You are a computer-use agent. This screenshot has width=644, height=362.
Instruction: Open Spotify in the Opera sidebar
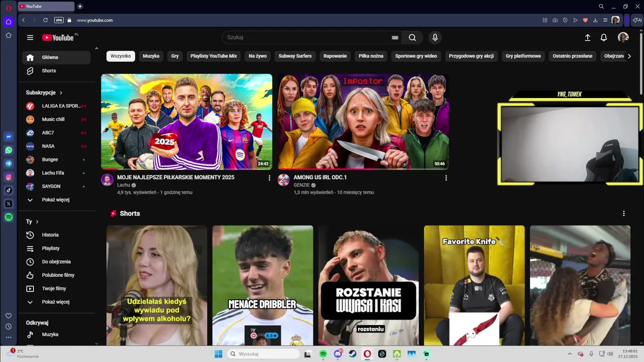[9, 217]
